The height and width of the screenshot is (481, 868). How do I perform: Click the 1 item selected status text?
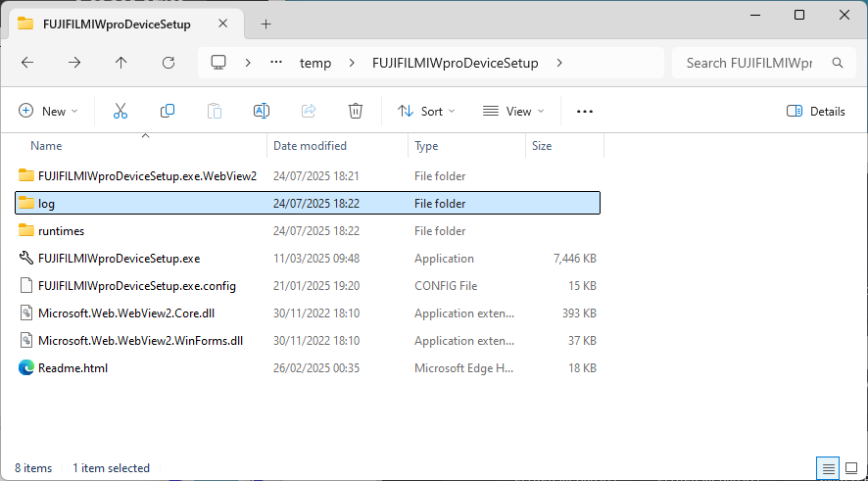(x=111, y=468)
